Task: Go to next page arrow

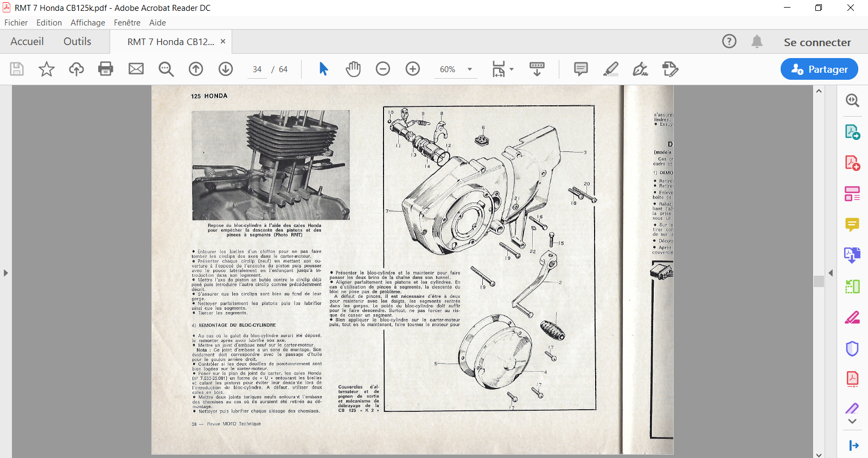Action: click(226, 69)
